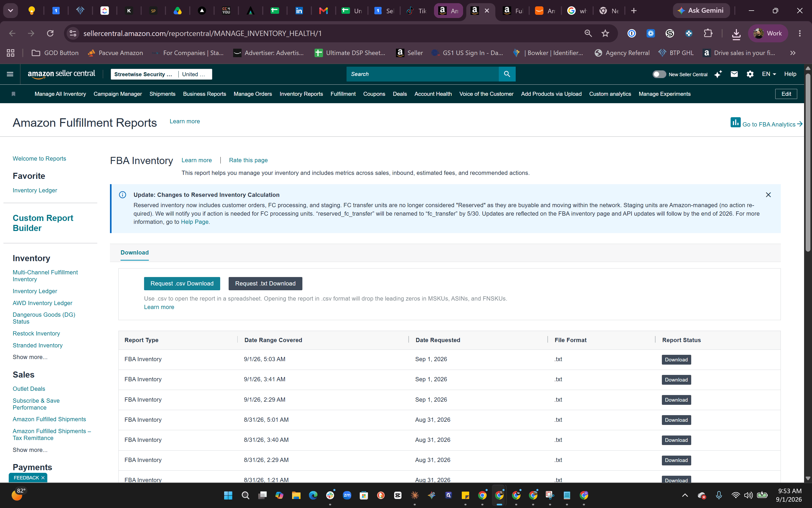Open the Chrome apps grid in bookmarks bar
The image size is (812, 508).
(x=10, y=53)
